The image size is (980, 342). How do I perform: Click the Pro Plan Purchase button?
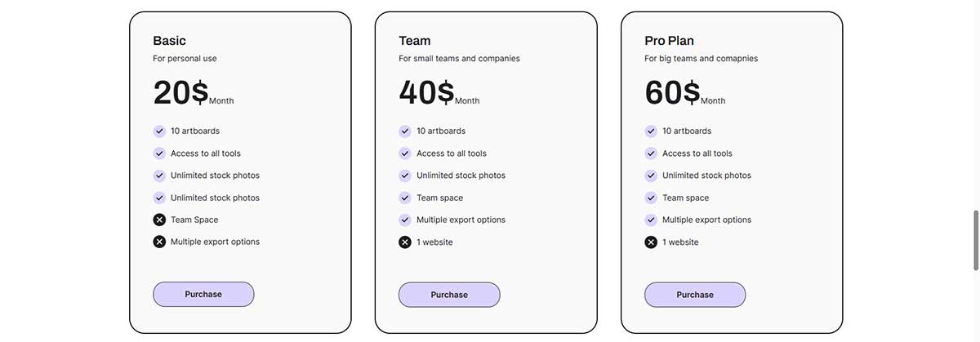[695, 295]
